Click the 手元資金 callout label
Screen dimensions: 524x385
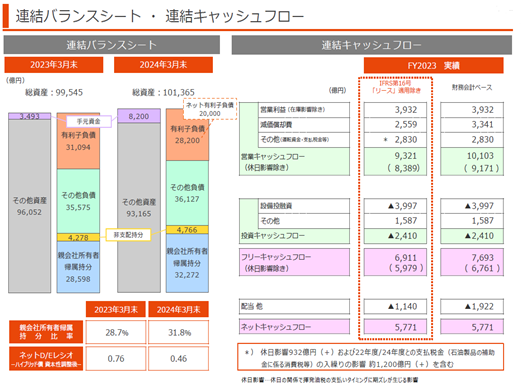point(89,121)
